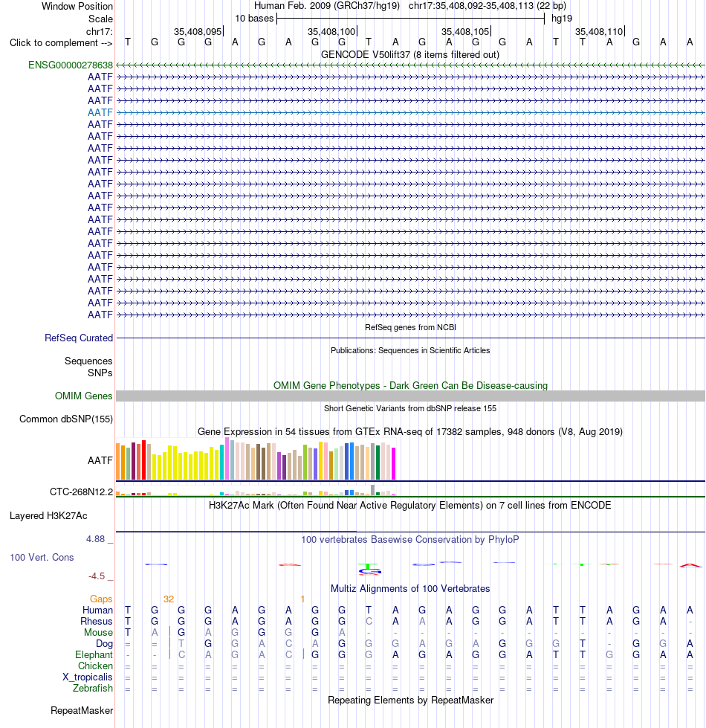Click the 35,408,100 ruler position label
Image resolution: width=706 pixels, height=728 pixels.
point(331,31)
